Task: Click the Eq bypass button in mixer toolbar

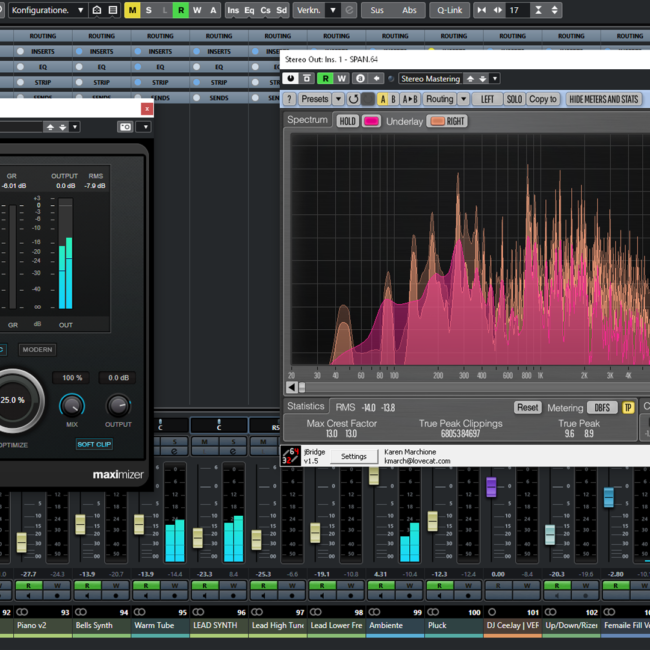Action: tap(249, 10)
